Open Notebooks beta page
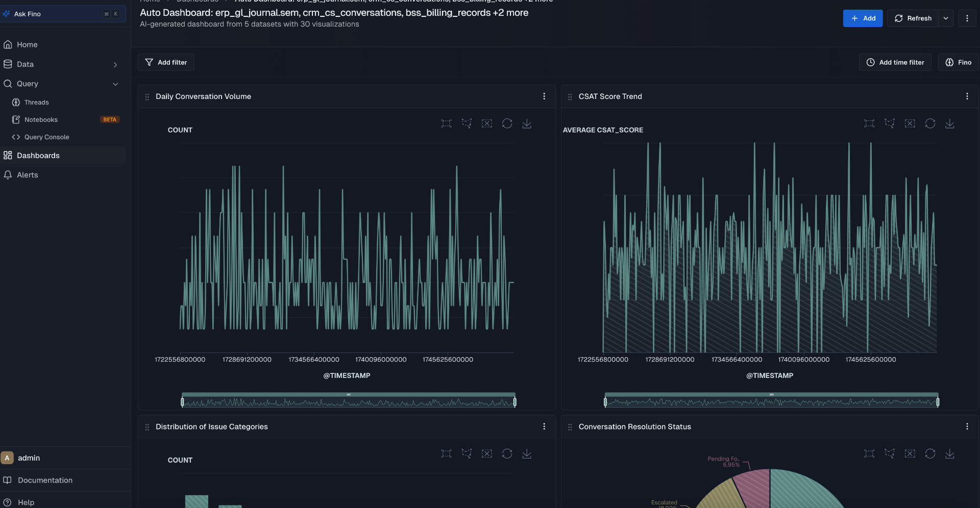The height and width of the screenshot is (508, 980). 41,120
